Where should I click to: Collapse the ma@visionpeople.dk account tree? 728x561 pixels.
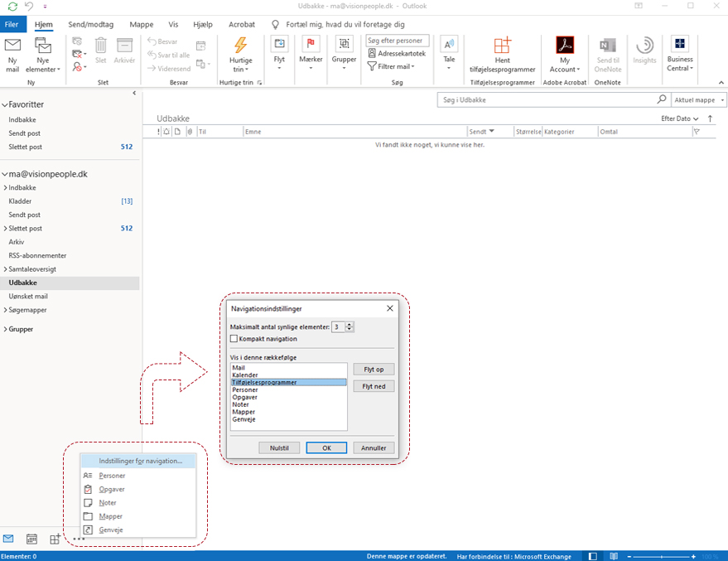coord(5,175)
